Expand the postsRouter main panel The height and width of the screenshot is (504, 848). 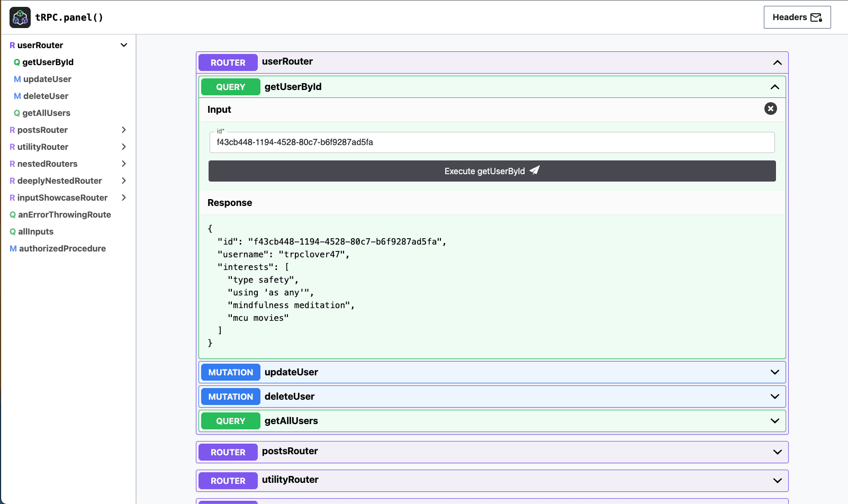tap(778, 452)
